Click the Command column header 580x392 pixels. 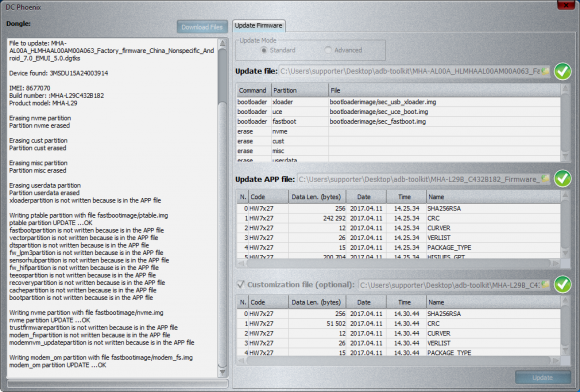point(254,90)
